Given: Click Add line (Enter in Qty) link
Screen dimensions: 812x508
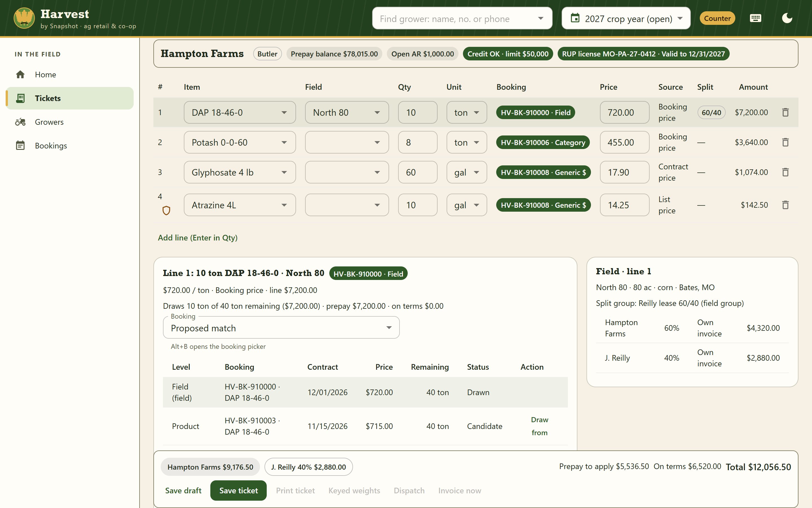Looking at the screenshot, I should click(198, 238).
